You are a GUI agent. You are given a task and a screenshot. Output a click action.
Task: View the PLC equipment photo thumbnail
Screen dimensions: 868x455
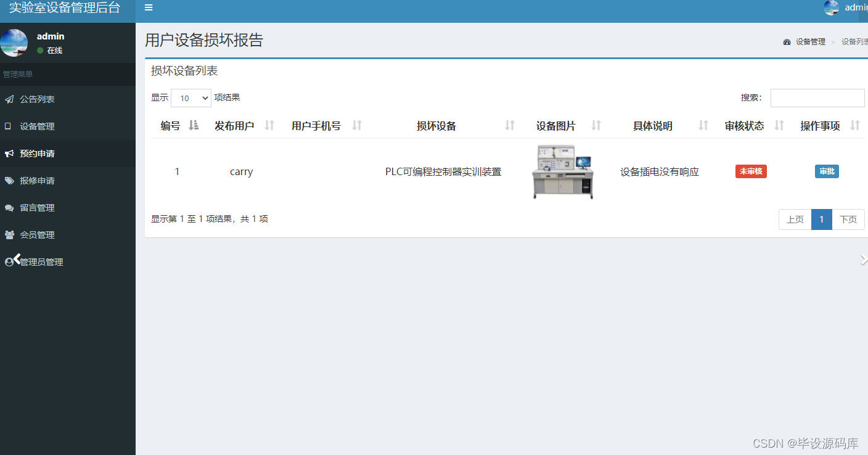click(x=563, y=171)
